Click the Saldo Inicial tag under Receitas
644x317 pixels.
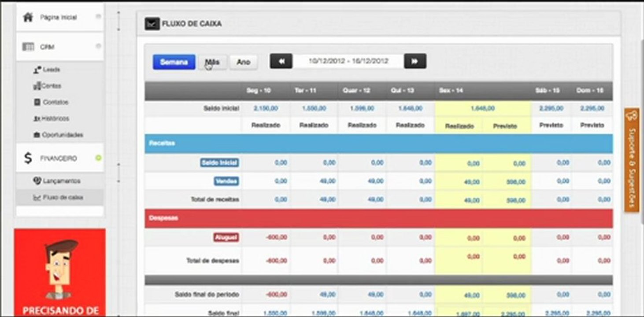pos(219,163)
